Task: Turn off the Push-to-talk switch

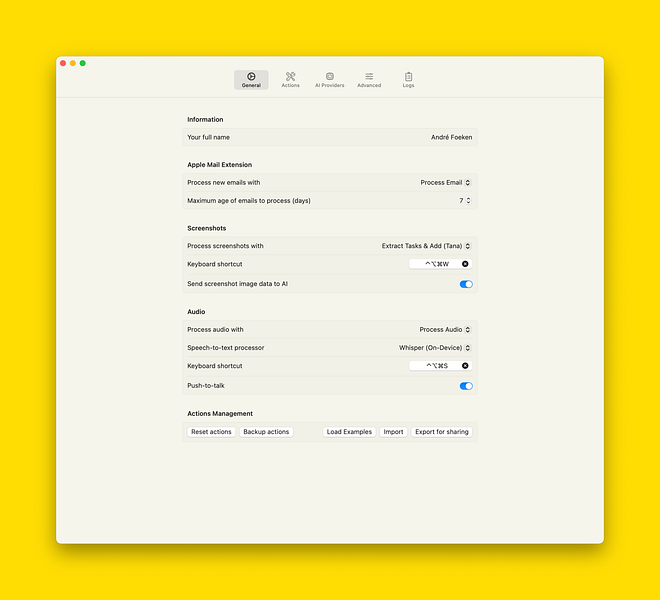Action: point(466,386)
